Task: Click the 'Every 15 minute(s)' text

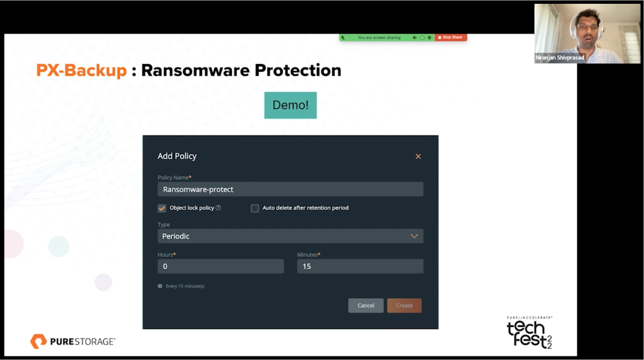Action: 185,286
